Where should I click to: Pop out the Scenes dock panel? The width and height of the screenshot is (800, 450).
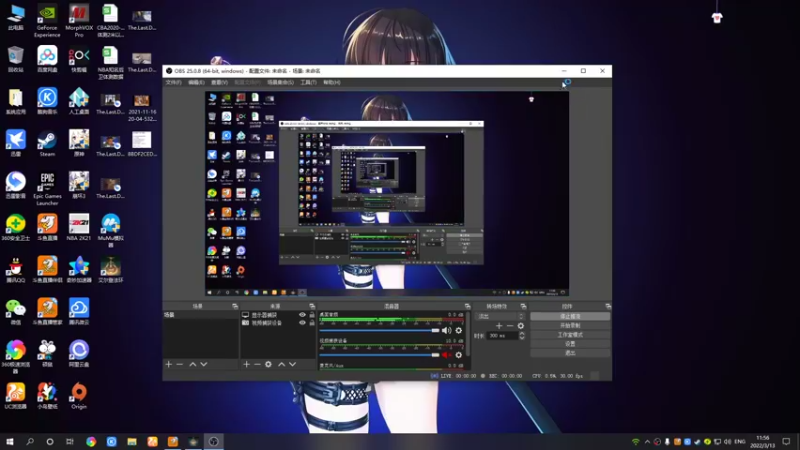[235, 306]
